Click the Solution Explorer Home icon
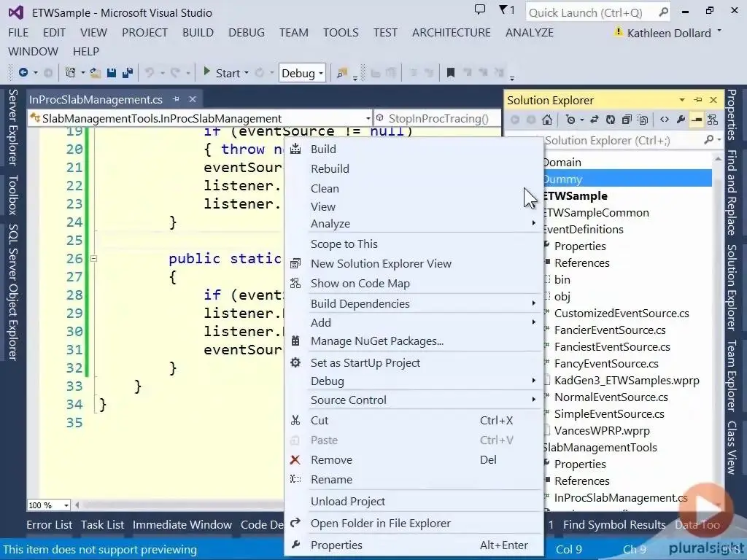 (x=547, y=120)
